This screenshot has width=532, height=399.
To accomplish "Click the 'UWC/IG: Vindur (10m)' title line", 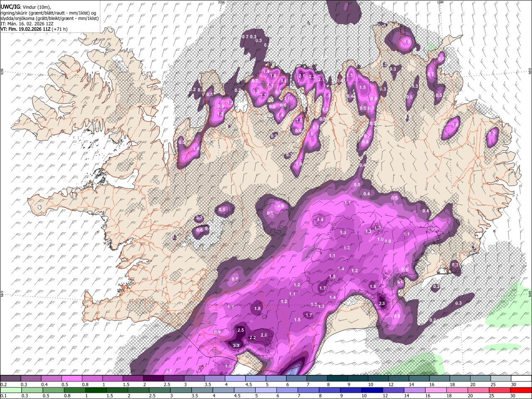I will (x=26, y=7).
